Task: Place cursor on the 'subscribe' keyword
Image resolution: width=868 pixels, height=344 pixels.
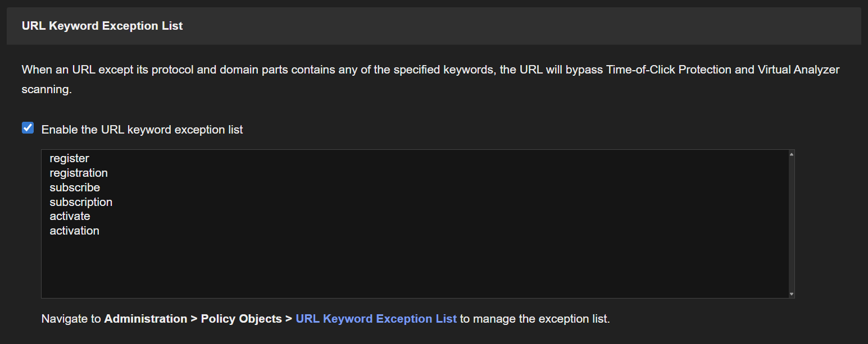Action: [x=75, y=187]
